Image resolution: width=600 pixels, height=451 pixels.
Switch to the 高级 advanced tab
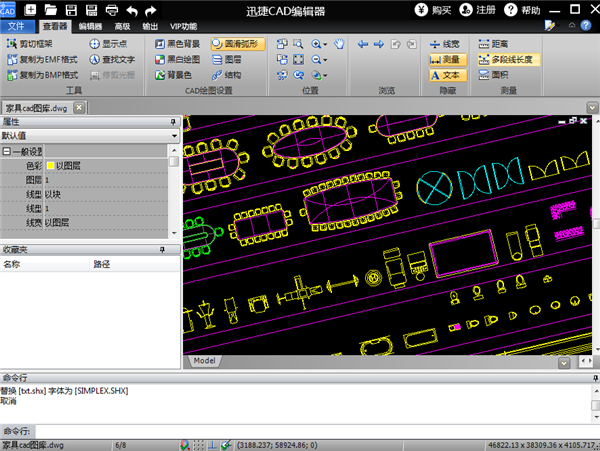(122, 26)
